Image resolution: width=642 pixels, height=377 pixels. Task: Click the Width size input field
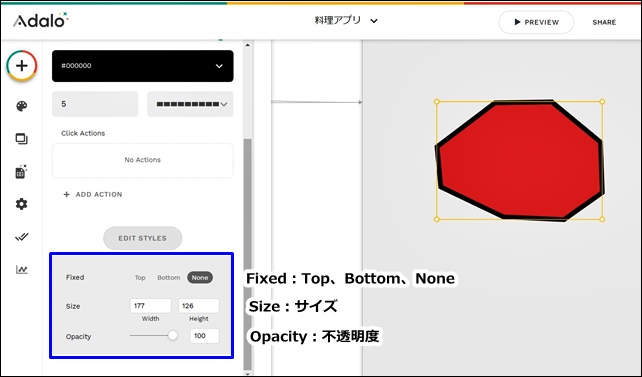pos(151,306)
